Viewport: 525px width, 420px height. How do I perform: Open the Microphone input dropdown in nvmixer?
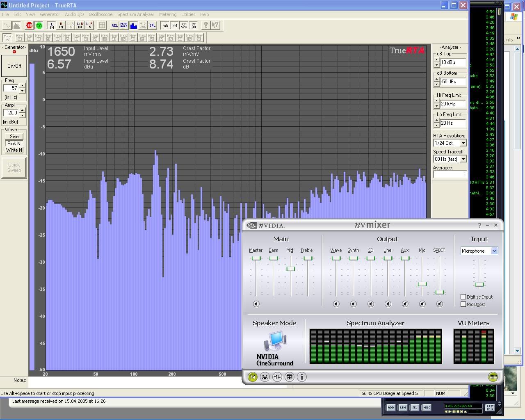pyautogui.click(x=494, y=251)
